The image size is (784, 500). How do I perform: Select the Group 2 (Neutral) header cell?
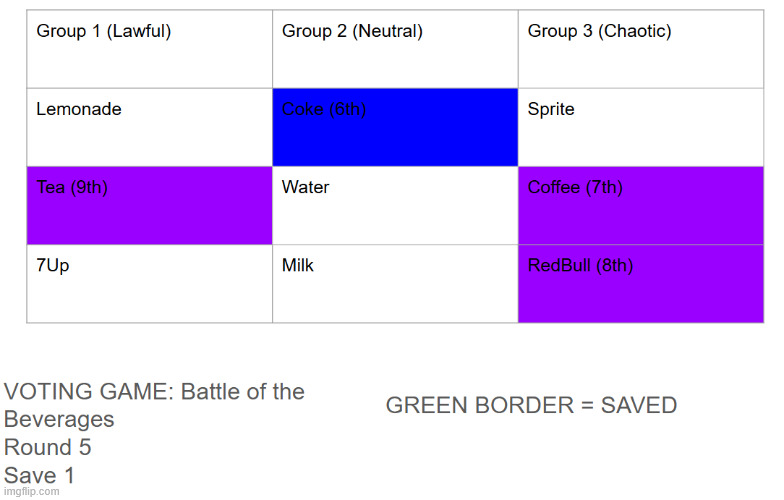click(396, 49)
